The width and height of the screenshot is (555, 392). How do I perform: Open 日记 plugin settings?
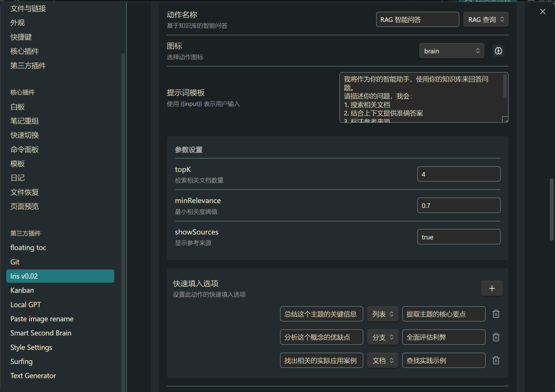pyautogui.click(x=60, y=178)
